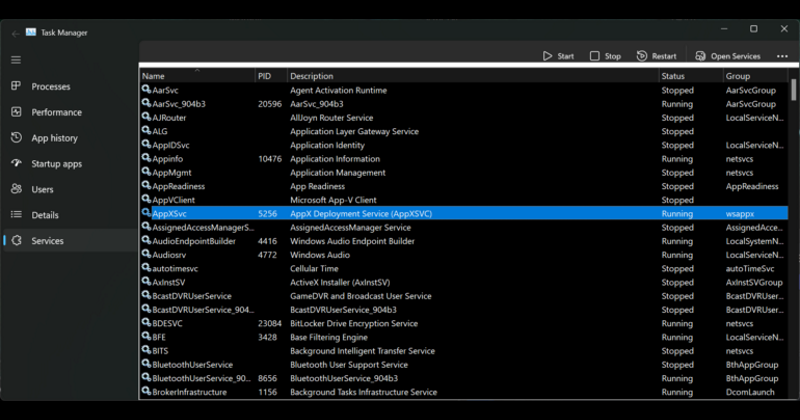
Task: Start the selected service
Action: tap(558, 56)
